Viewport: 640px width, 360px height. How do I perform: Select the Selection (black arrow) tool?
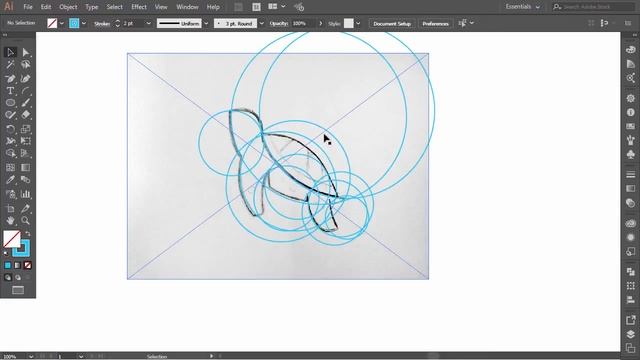pyautogui.click(x=10, y=52)
